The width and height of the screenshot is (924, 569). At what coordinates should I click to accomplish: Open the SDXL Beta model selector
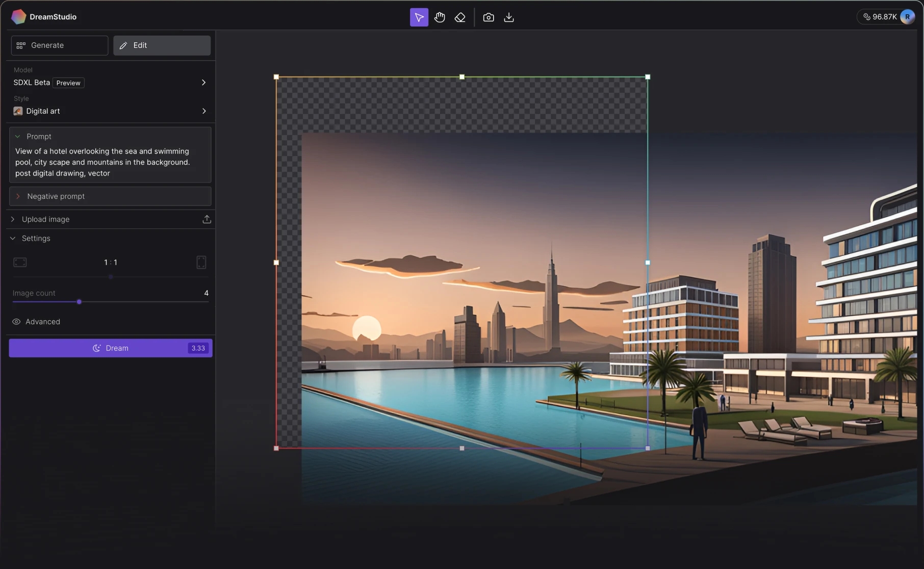(110, 83)
